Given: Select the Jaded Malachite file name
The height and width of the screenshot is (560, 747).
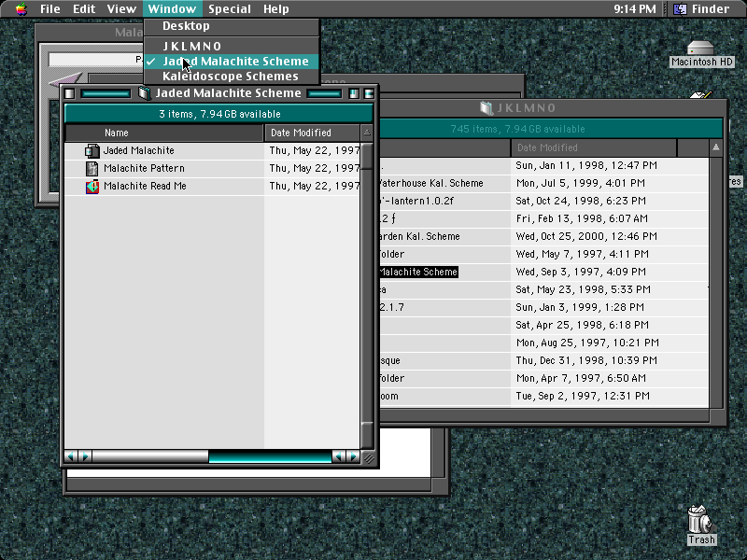Looking at the screenshot, I should pyautogui.click(x=138, y=151).
